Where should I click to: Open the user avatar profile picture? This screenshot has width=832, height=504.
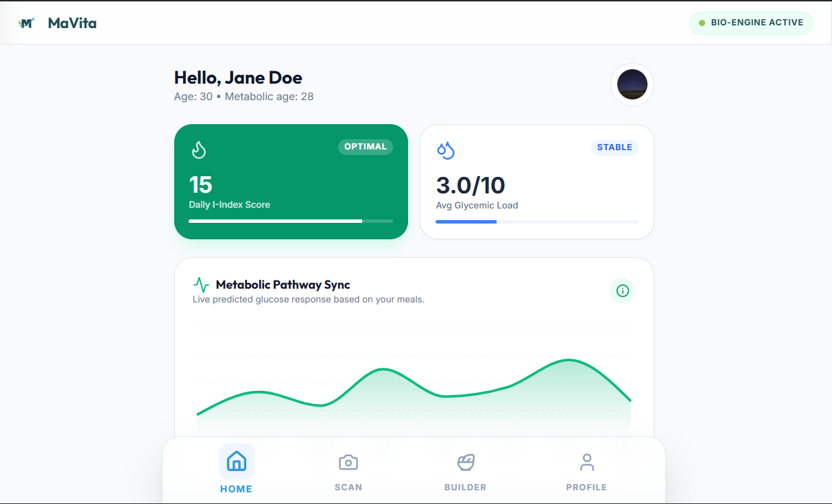point(632,84)
